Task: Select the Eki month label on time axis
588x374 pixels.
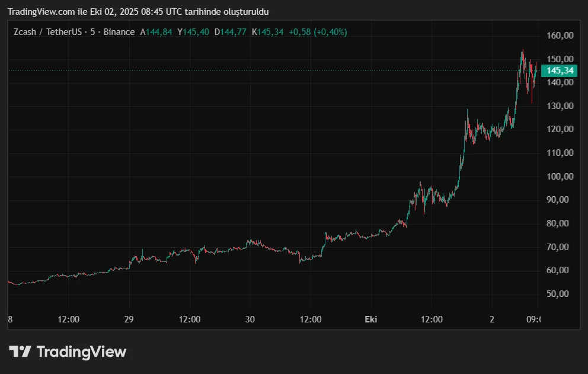Action: tap(370, 319)
